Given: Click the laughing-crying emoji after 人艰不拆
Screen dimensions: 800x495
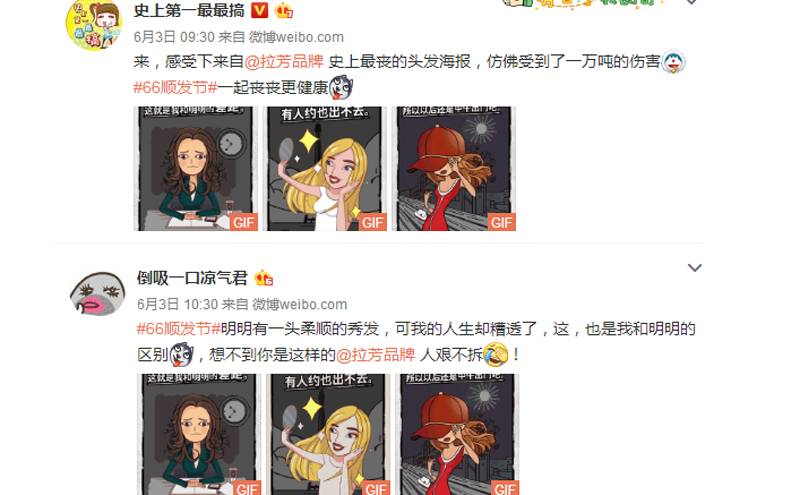Looking at the screenshot, I should (x=495, y=354).
